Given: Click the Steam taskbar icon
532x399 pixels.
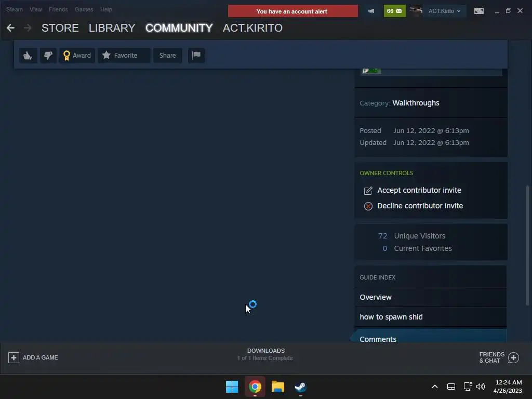Looking at the screenshot, I should pyautogui.click(x=300, y=387).
